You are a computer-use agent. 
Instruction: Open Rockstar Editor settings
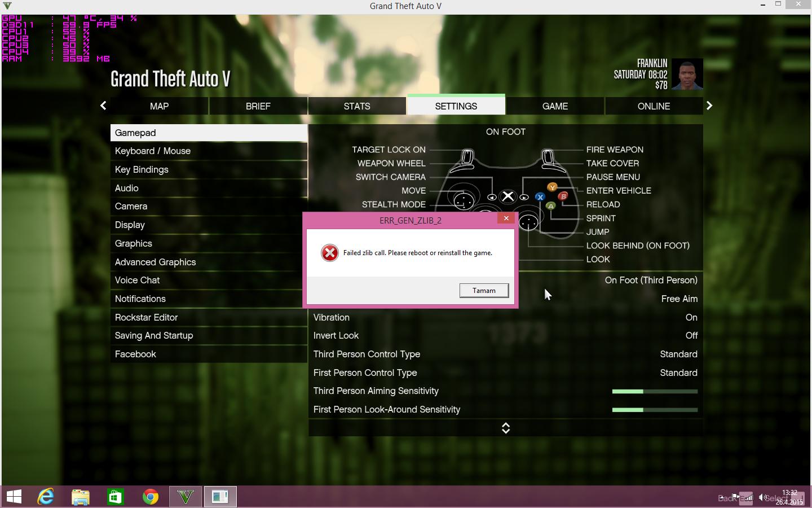pyautogui.click(x=209, y=317)
